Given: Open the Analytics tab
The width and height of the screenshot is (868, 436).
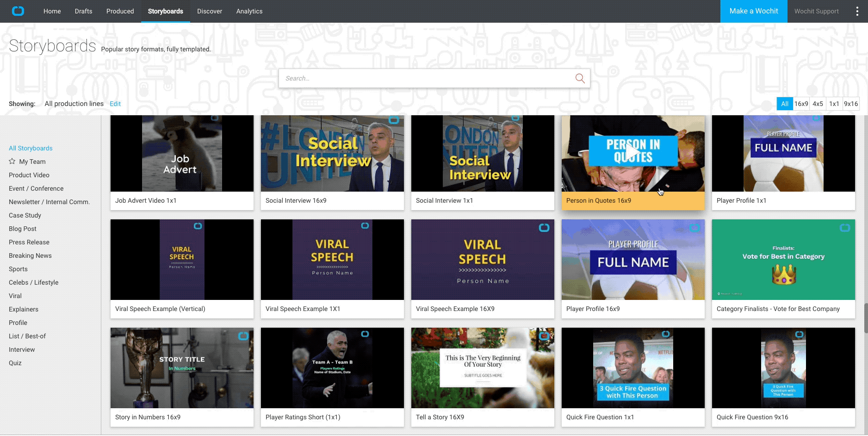Looking at the screenshot, I should [249, 11].
